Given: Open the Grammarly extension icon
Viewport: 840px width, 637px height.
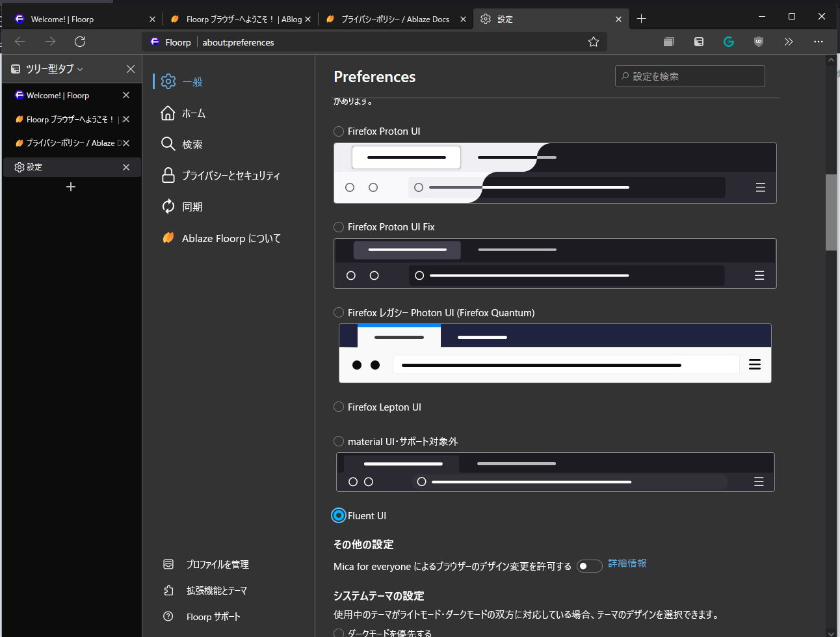Looking at the screenshot, I should [x=729, y=42].
